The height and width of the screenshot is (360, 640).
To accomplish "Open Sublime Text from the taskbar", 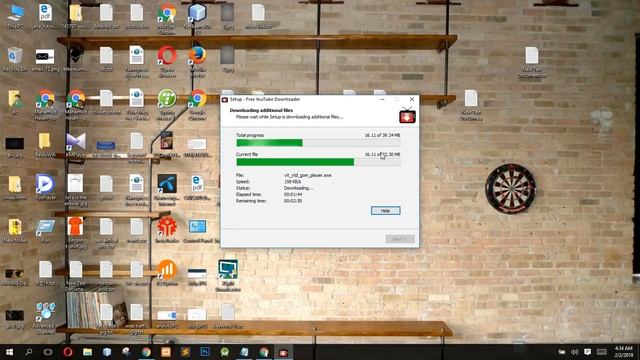I will click(x=185, y=352).
